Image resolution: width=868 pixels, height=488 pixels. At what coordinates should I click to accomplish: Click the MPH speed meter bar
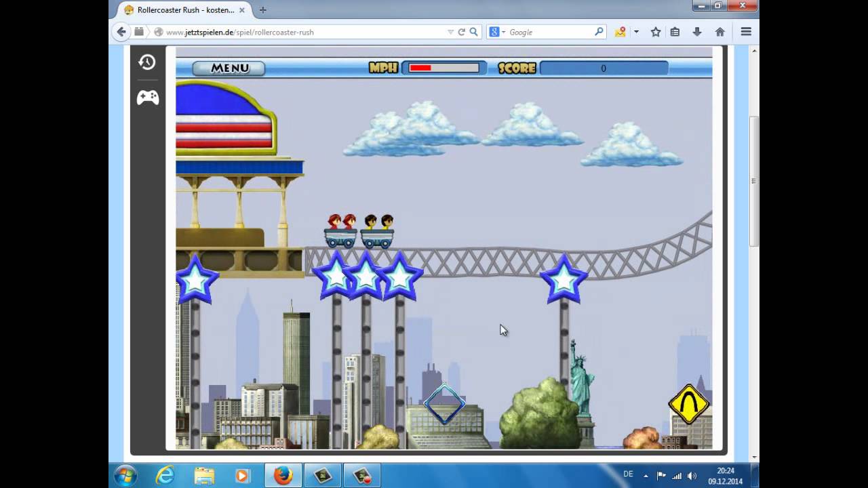click(x=444, y=68)
